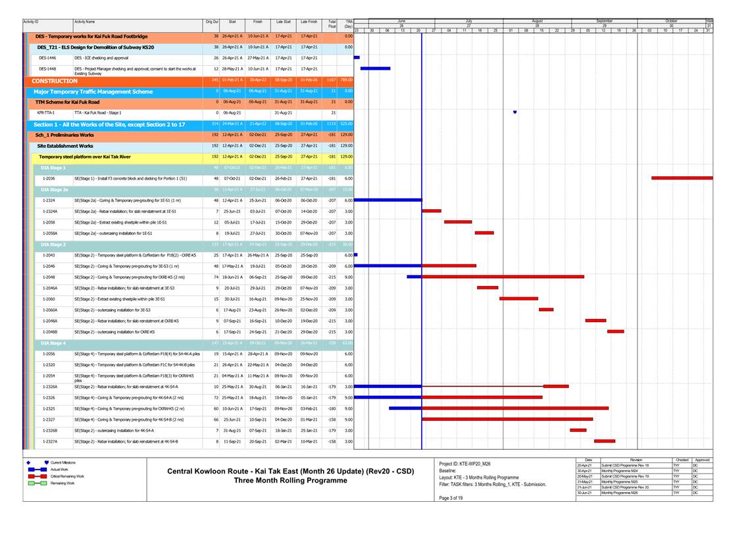Click the July month header in the timescale
This screenshot has height=534, width=756.
pos(468,21)
